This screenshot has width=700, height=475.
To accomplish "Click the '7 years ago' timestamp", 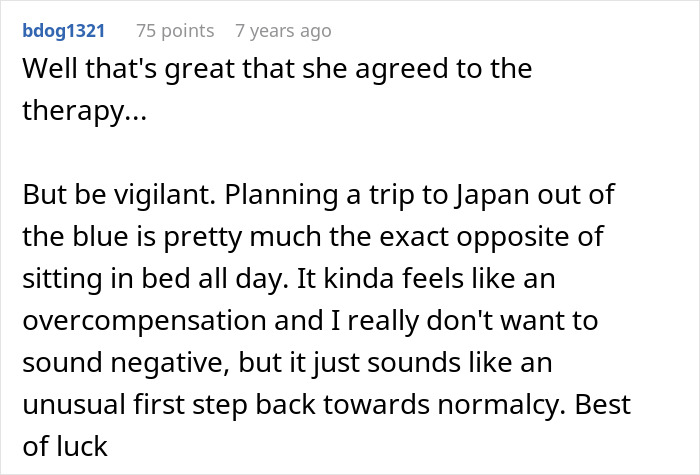I will pos(283,31).
